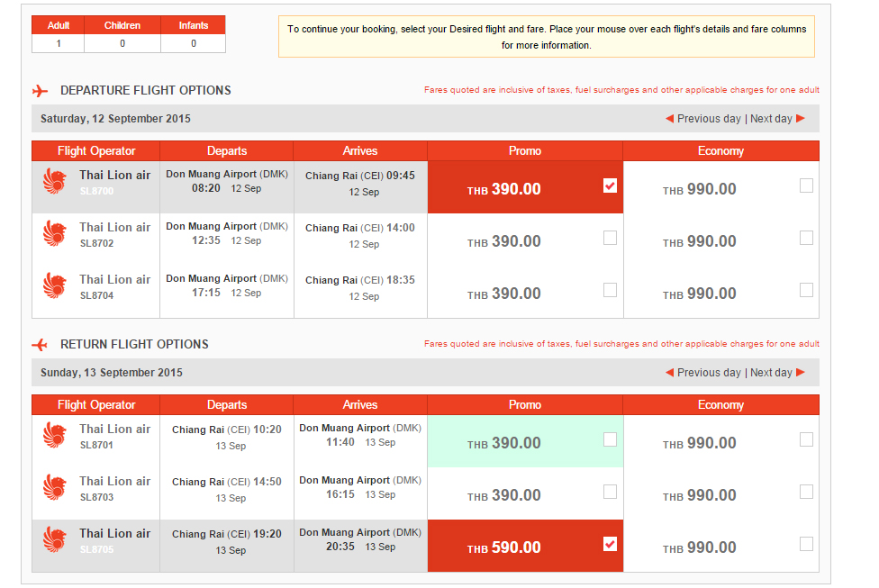Uncheck Promo fare for flight SL8700
Viewport: 879px width, 588px height.
pos(610,185)
